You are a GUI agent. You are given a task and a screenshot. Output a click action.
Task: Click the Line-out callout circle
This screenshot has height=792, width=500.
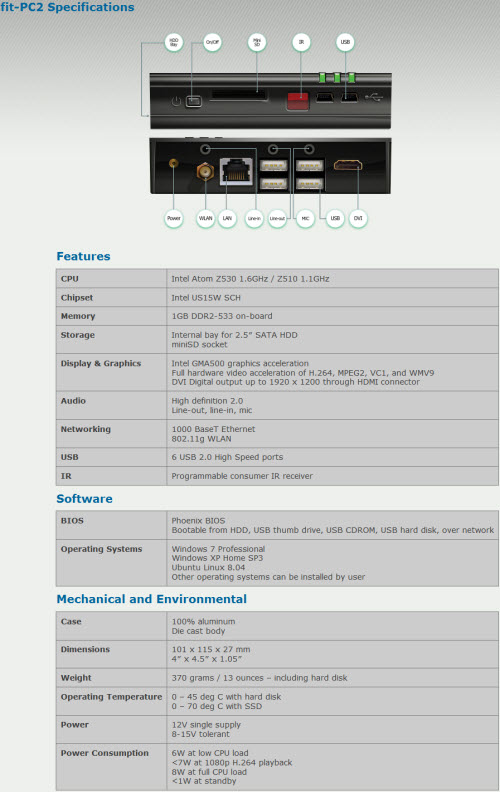pos(277,219)
